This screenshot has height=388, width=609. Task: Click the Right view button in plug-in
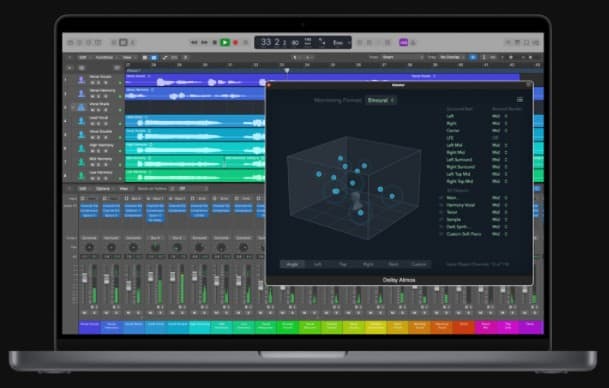(368, 264)
